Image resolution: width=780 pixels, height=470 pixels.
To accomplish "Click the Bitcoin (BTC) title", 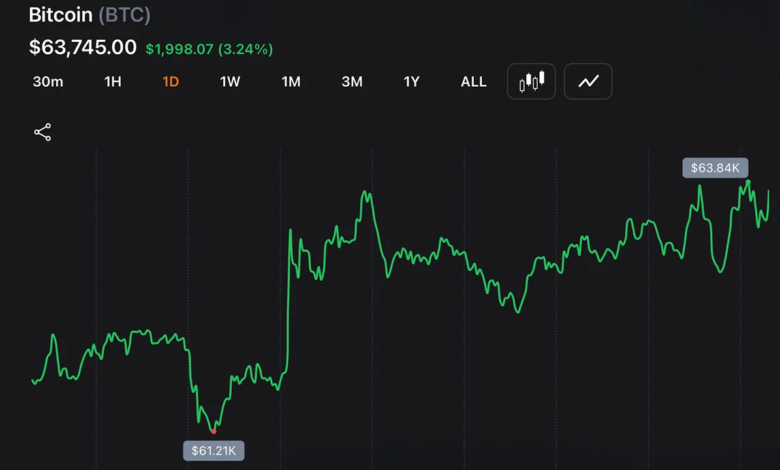I will click(90, 14).
